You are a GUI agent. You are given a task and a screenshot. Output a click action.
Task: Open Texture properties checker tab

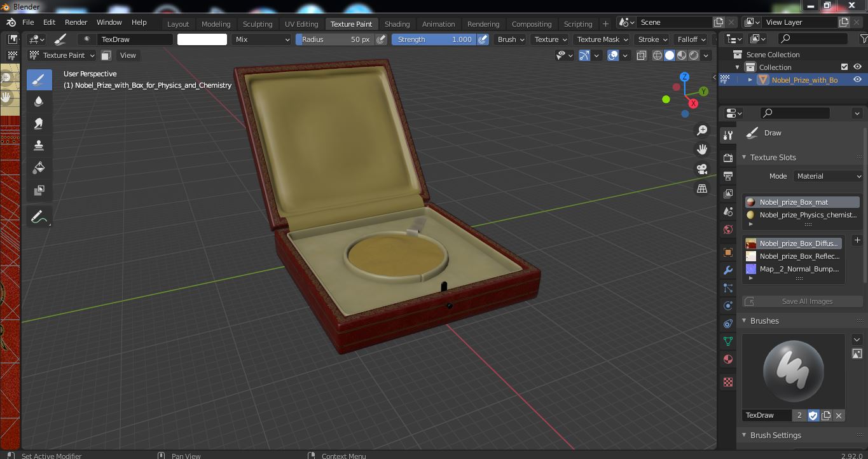[x=728, y=382]
